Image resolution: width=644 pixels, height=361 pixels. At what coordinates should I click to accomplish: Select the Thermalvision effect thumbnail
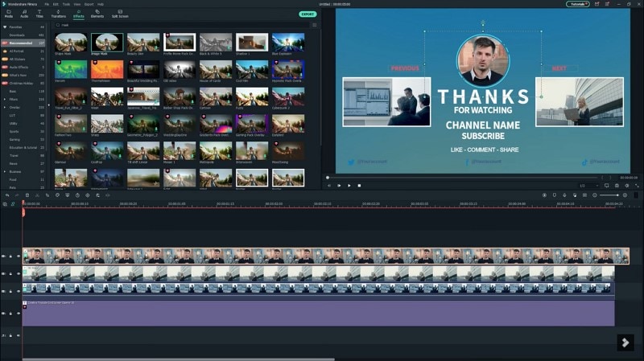coord(107,70)
